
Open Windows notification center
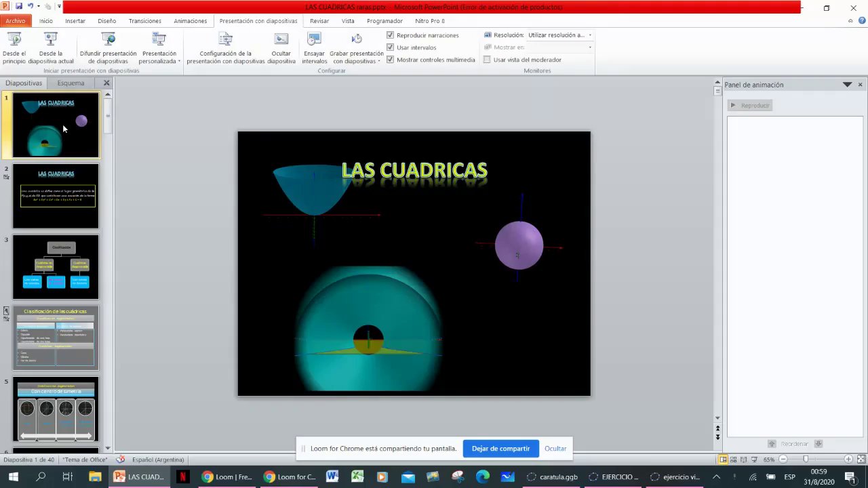pos(850,476)
